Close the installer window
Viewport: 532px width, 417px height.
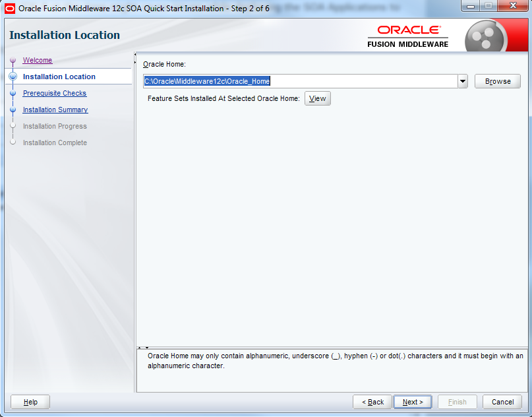(x=513, y=5)
